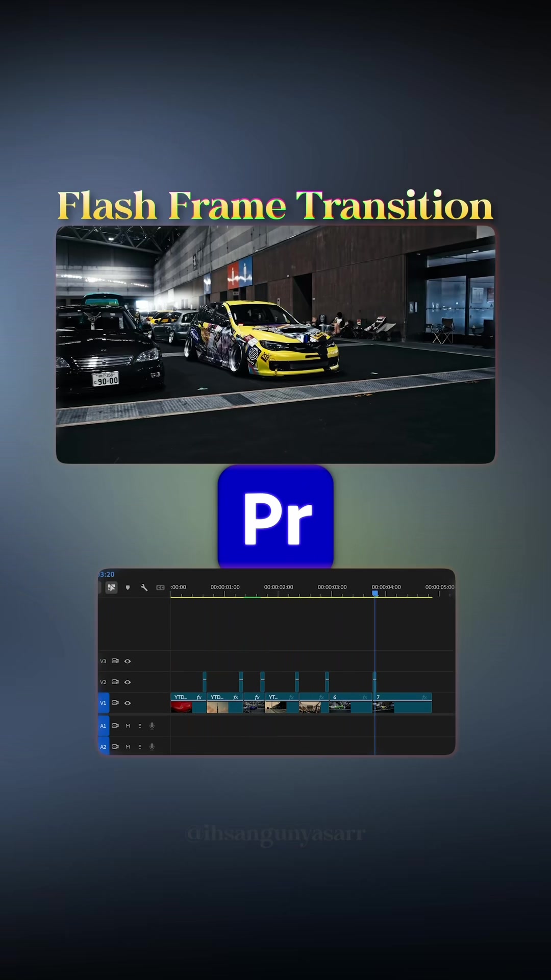Toggle the insert-sequence-as-nest button in the timeline toolbar

(111, 587)
